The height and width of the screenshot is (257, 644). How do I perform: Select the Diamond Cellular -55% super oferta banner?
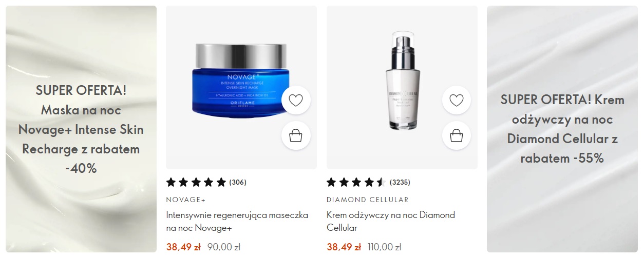click(x=562, y=129)
